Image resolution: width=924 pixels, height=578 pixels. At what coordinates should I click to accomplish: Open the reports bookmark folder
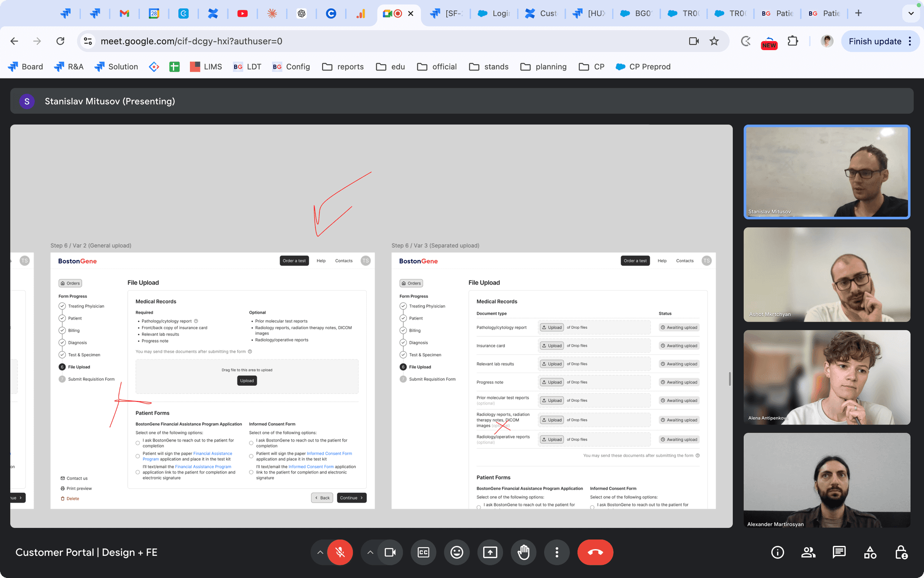pos(343,67)
